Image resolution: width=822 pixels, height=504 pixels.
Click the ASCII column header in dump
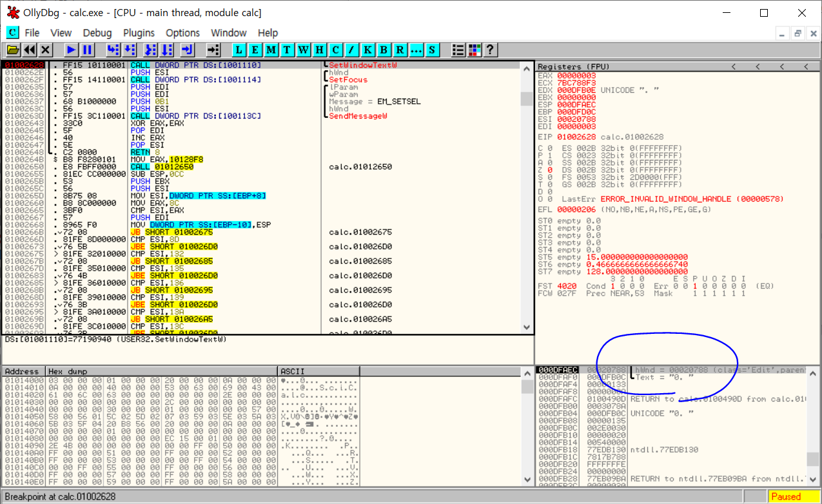318,371
